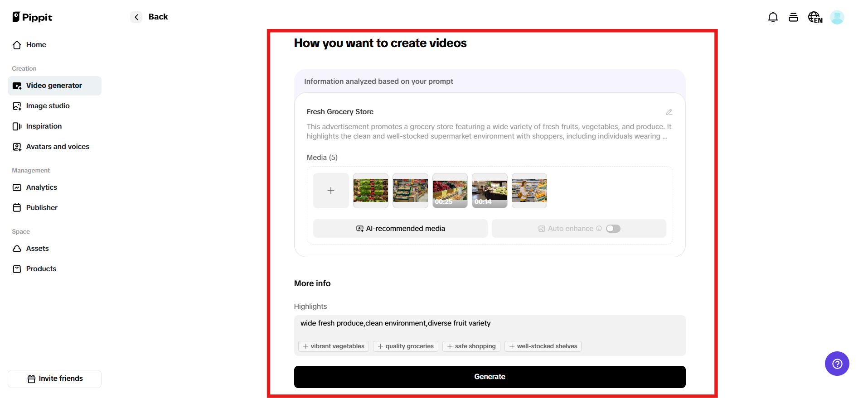
Task: Add the quality groceries tag
Action: tap(406, 346)
